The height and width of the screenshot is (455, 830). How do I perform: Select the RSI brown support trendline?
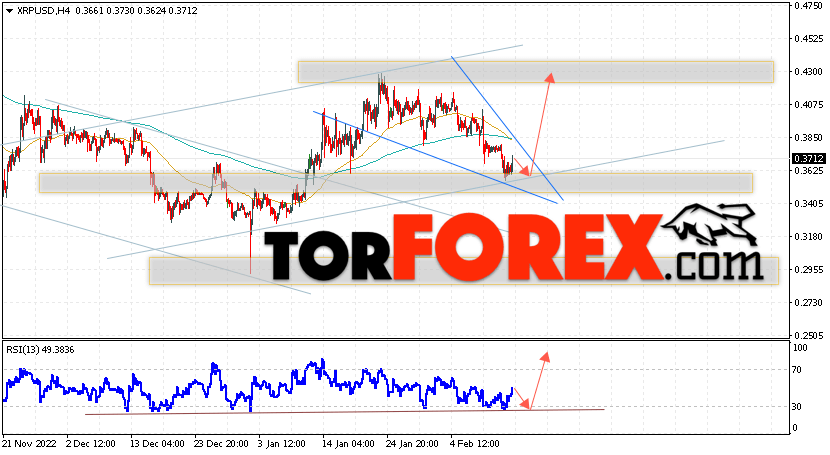[x=344, y=412]
